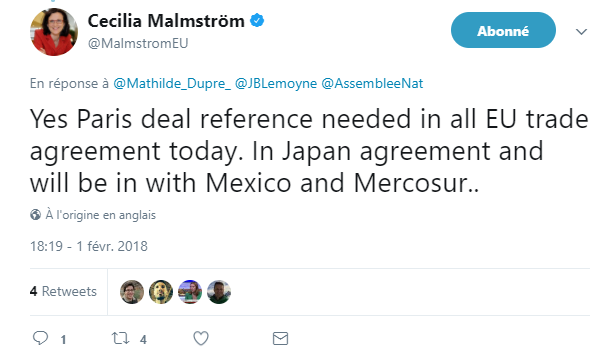This screenshot has height=364, width=614.
Task: Click the envelope direct message icon
Action: (280, 339)
